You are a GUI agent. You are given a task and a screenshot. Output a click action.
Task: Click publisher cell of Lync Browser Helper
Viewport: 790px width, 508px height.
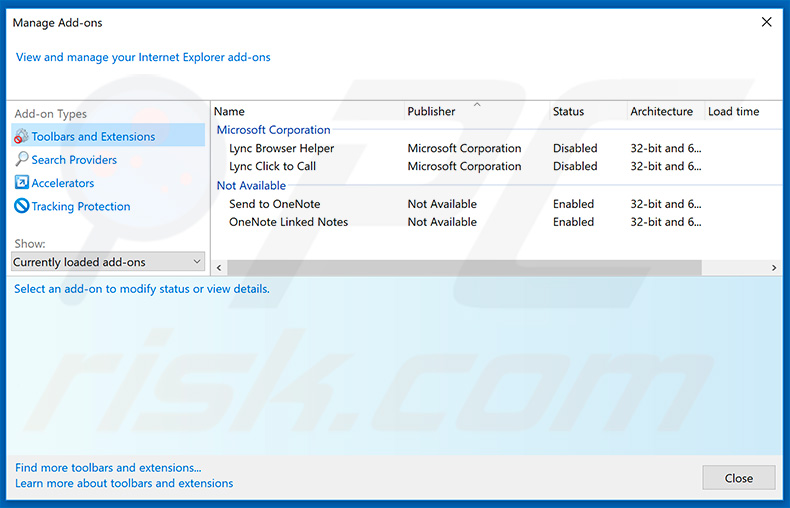coord(465,148)
